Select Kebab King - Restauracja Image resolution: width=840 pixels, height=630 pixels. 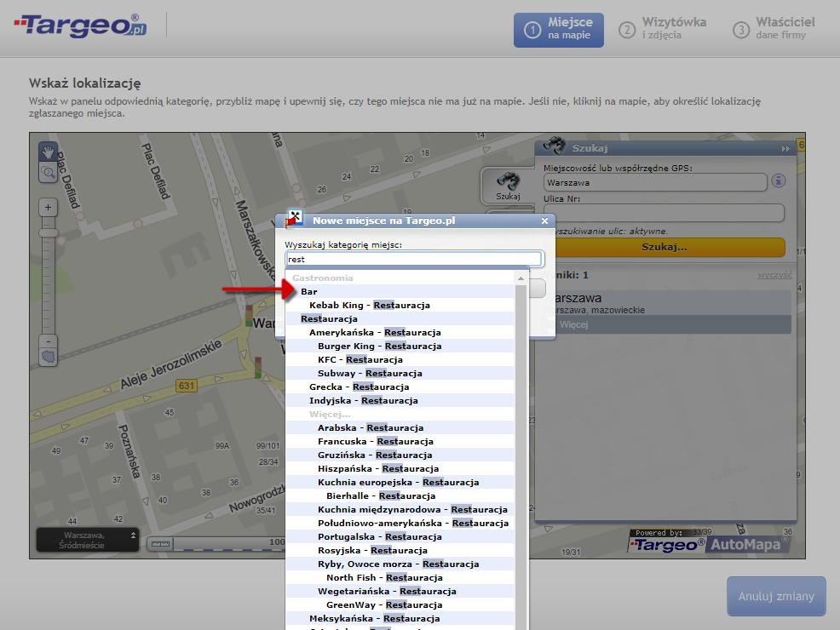[x=400, y=305]
